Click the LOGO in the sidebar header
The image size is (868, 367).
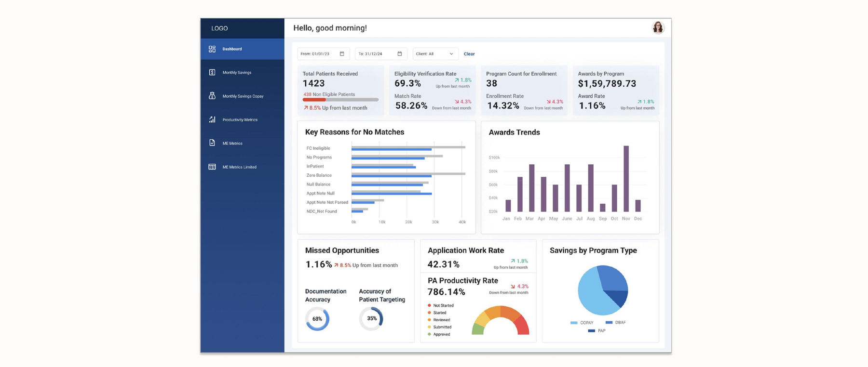[x=219, y=28]
